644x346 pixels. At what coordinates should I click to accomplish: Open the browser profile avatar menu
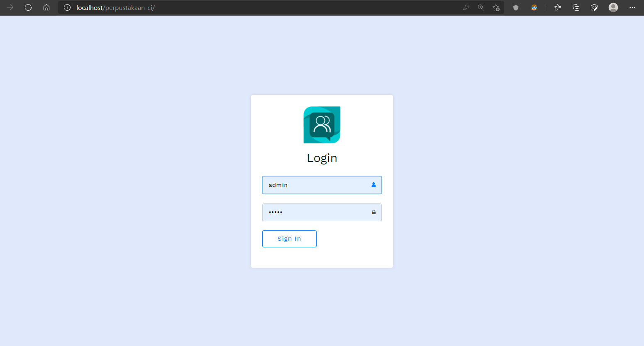613,7
